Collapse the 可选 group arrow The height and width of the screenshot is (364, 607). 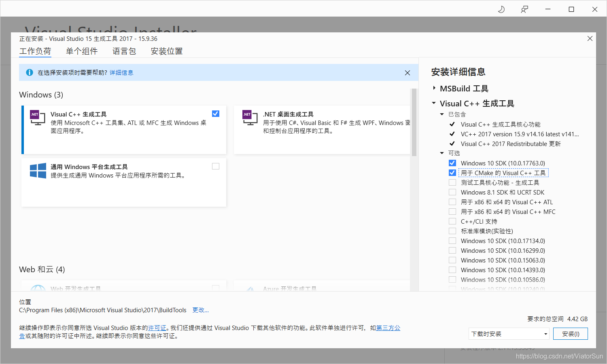[442, 153]
